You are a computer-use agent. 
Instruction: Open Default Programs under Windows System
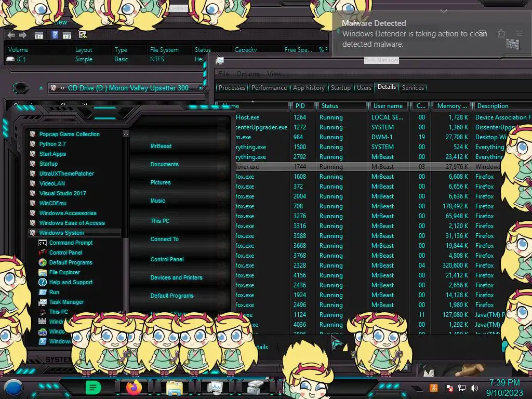(x=71, y=262)
